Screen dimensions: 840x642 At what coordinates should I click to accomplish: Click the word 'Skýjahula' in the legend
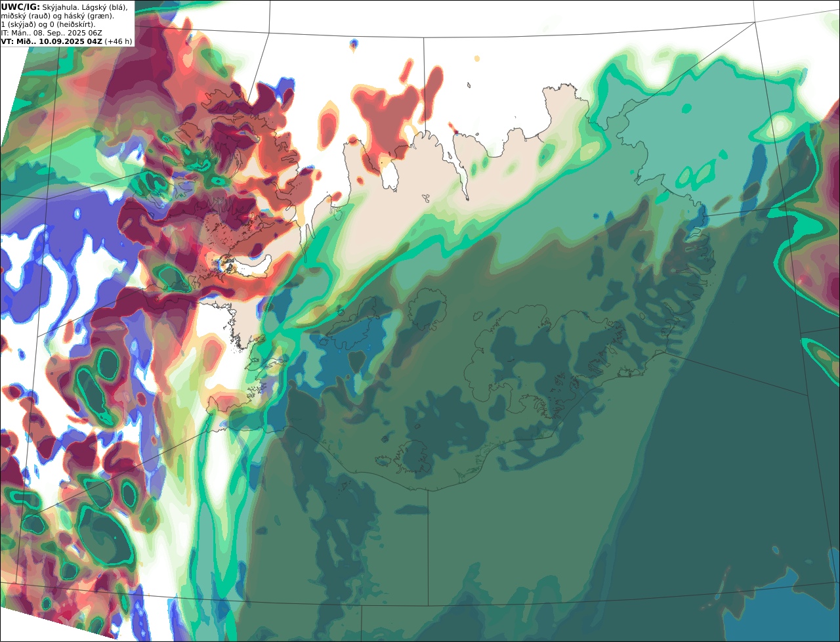pyautogui.click(x=59, y=7)
